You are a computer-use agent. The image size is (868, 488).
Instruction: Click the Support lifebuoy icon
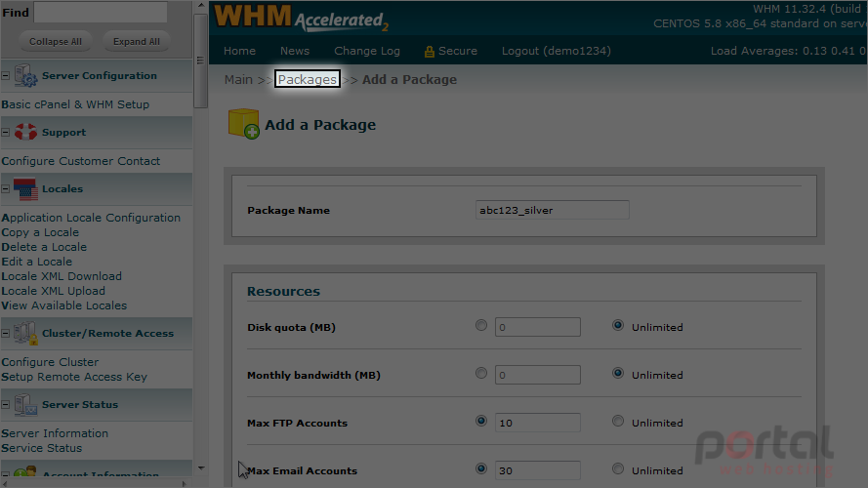click(x=25, y=132)
